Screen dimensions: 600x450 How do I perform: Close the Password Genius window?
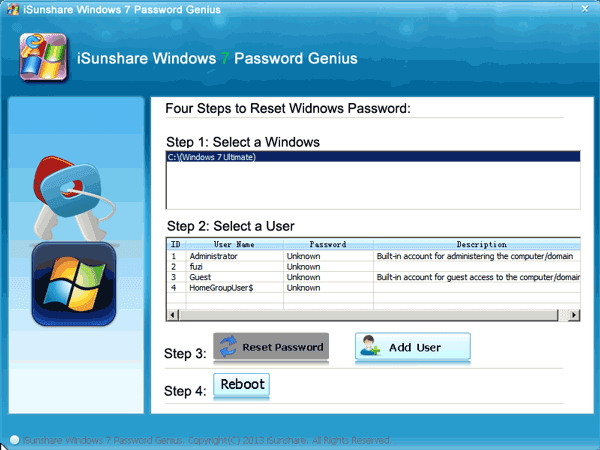(585, 8)
